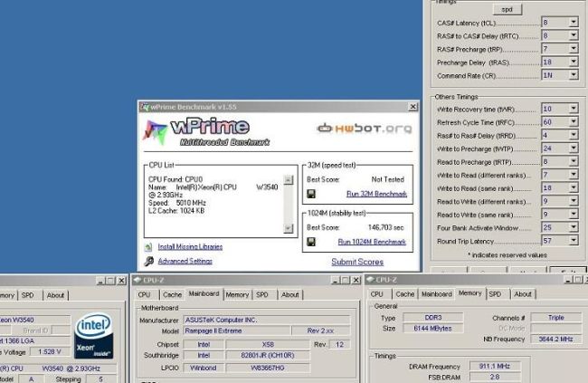Screen dimensions: 588x383
Task: Click the spd button in timings panel
Action: point(507,9)
